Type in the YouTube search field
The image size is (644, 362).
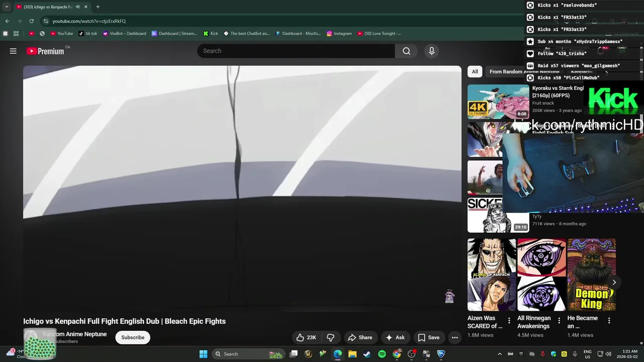coord(296,51)
